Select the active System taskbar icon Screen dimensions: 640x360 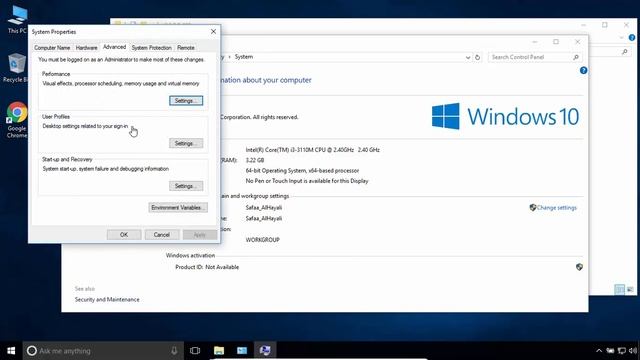click(265, 351)
